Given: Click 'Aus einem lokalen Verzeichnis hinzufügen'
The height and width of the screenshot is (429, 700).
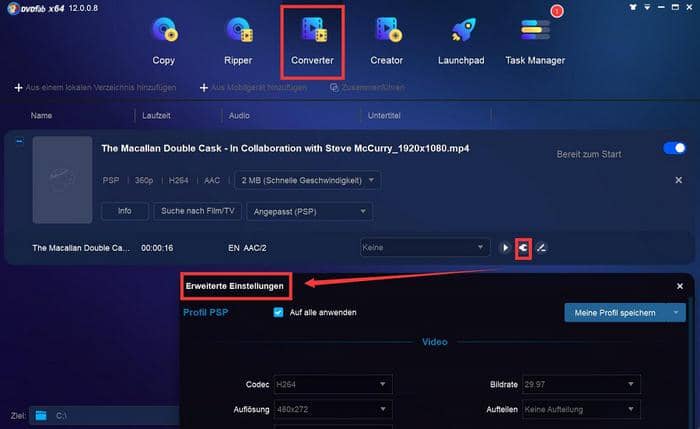Looking at the screenshot, I should (95, 87).
